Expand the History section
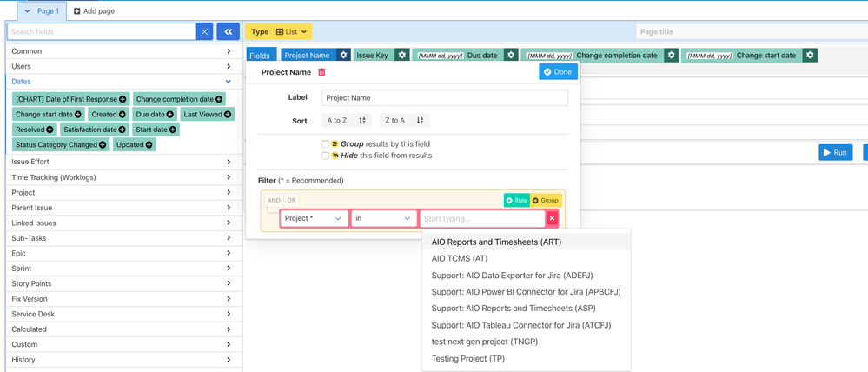The height and width of the screenshot is (372, 868). pyautogui.click(x=124, y=360)
